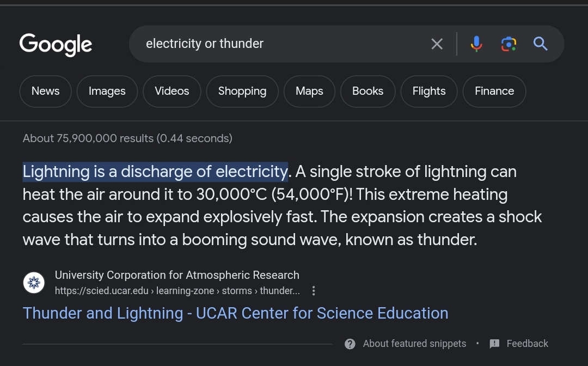
Task: Click the UCAR site favicon
Action: click(x=34, y=283)
